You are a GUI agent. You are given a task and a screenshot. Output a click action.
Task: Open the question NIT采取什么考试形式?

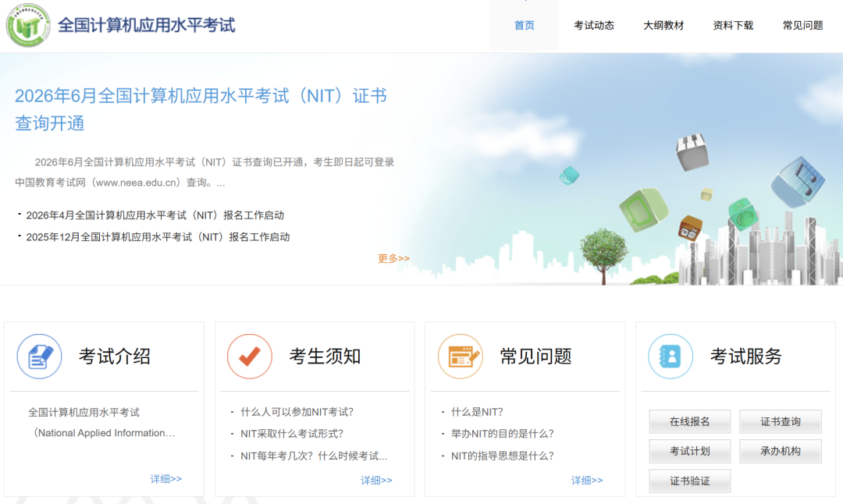291,434
